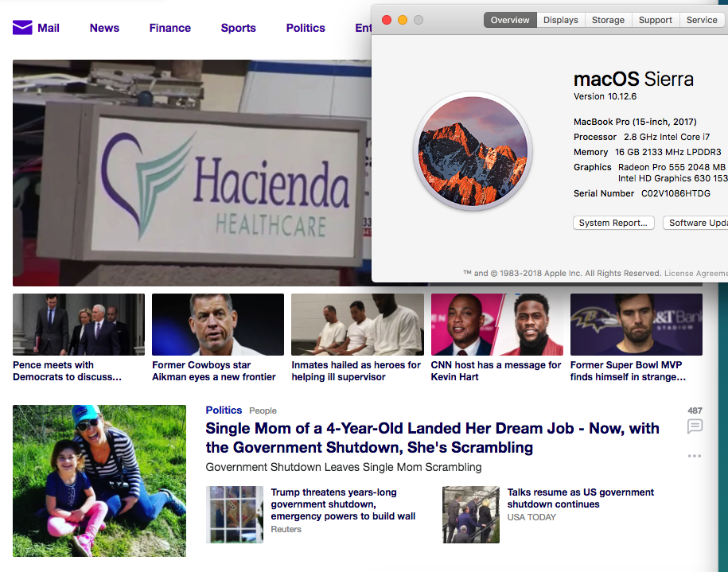The height and width of the screenshot is (572, 728).
Task: Minimize the About This Mac window
Action: (x=403, y=20)
